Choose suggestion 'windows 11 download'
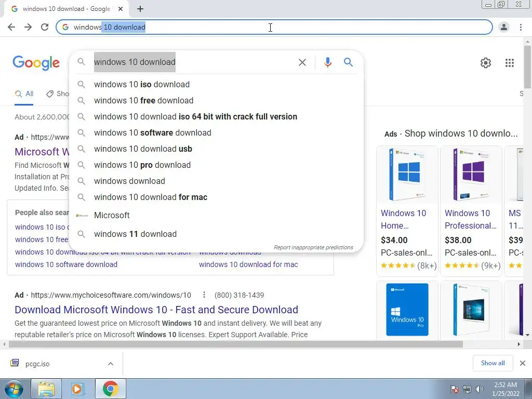This screenshot has height=399, width=532. [x=216, y=234]
